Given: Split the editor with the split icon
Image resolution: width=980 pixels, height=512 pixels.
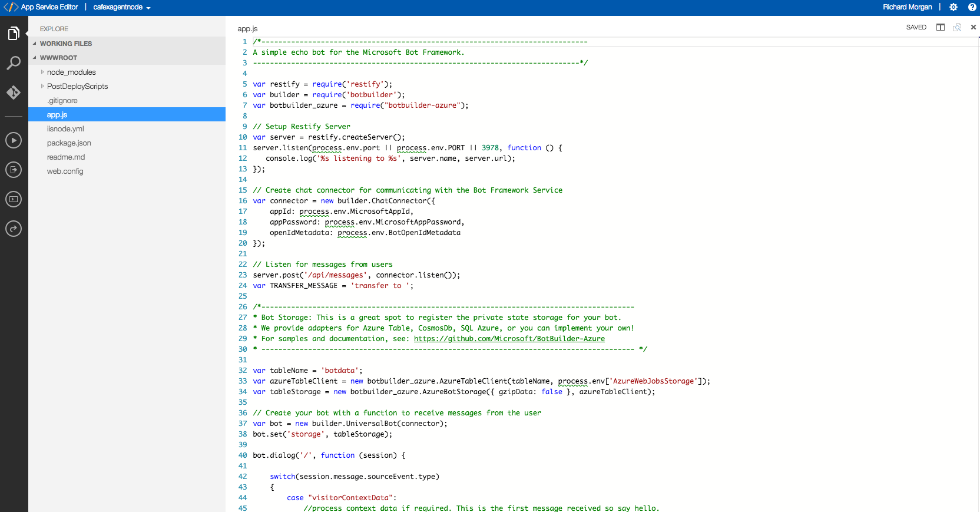Looking at the screenshot, I should (941, 27).
